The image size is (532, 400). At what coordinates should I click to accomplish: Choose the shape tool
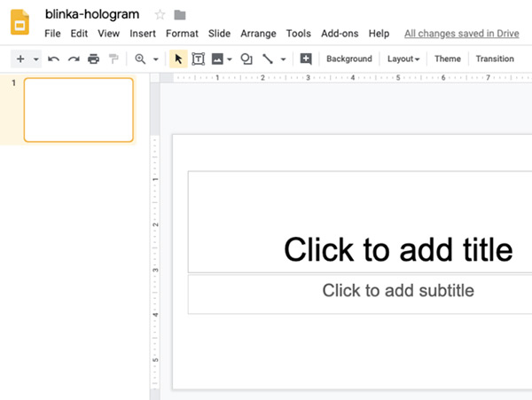[246, 59]
